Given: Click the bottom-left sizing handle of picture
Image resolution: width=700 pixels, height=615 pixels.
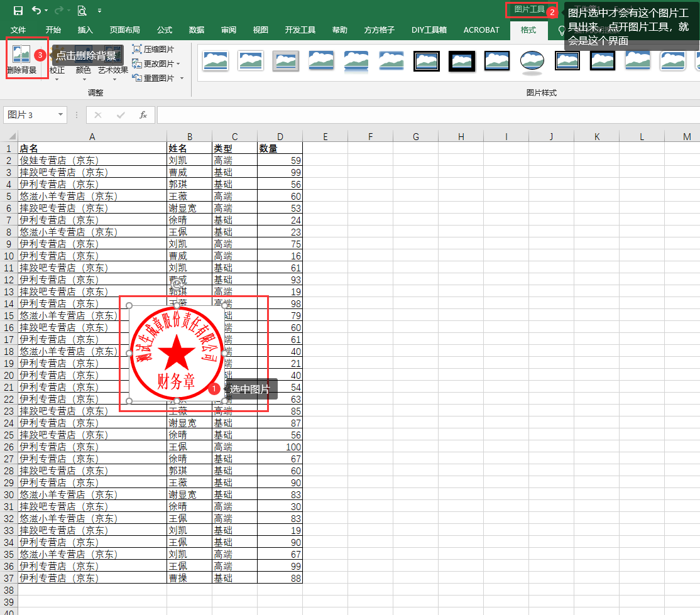Looking at the screenshot, I should [129, 401].
